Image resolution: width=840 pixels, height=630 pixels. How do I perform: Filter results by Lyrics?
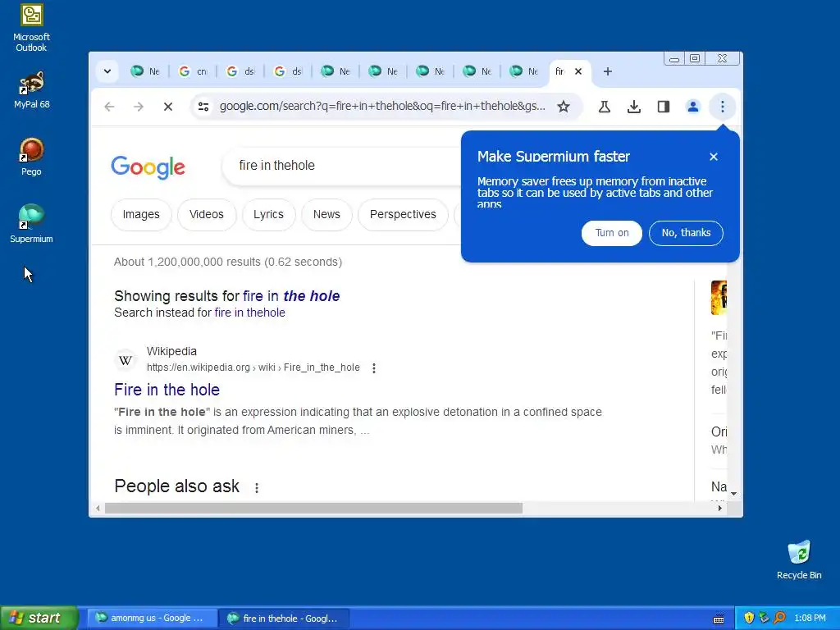click(268, 214)
